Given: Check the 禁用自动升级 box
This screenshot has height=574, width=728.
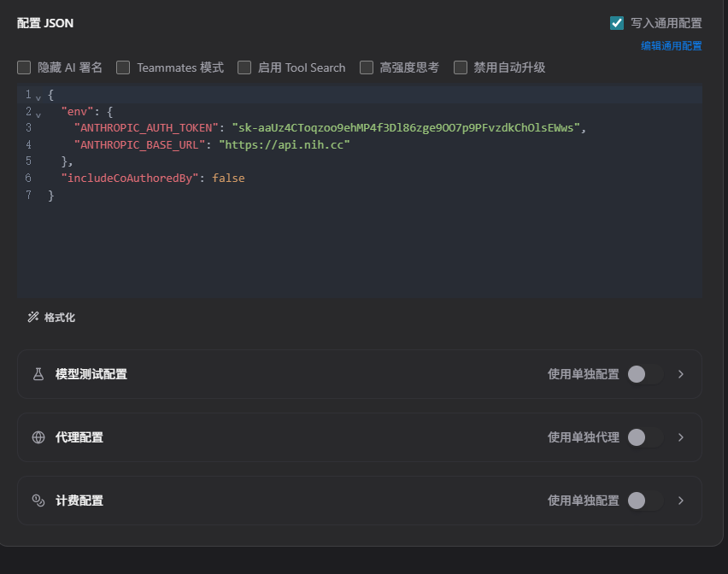Looking at the screenshot, I should pyautogui.click(x=461, y=67).
